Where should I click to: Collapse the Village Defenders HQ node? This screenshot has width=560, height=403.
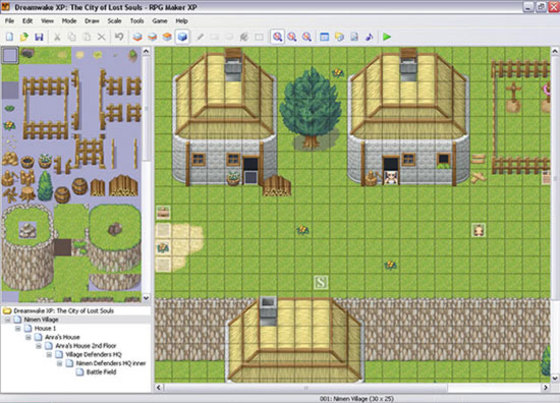[49, 354]
